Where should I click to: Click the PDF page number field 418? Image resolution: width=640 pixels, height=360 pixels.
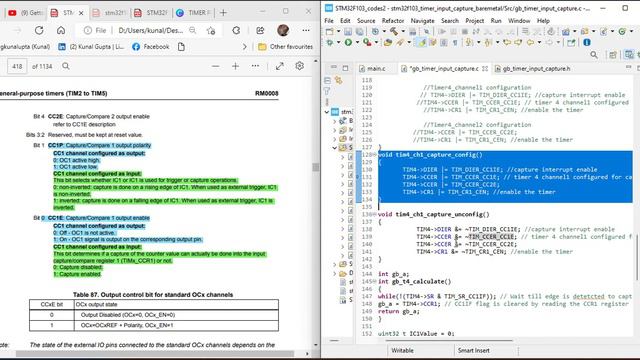(17, 66)
